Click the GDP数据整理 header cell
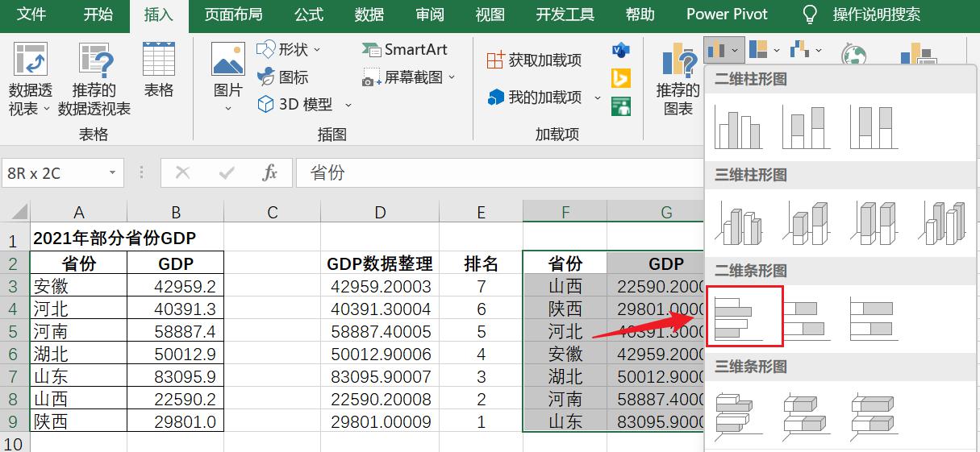 point(380,263)
